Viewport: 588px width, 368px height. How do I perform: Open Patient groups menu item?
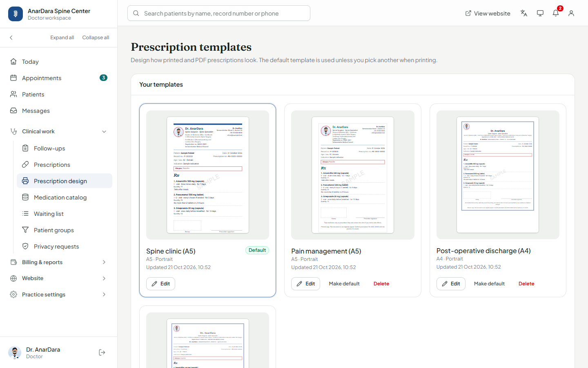click(x=65, y=230)
